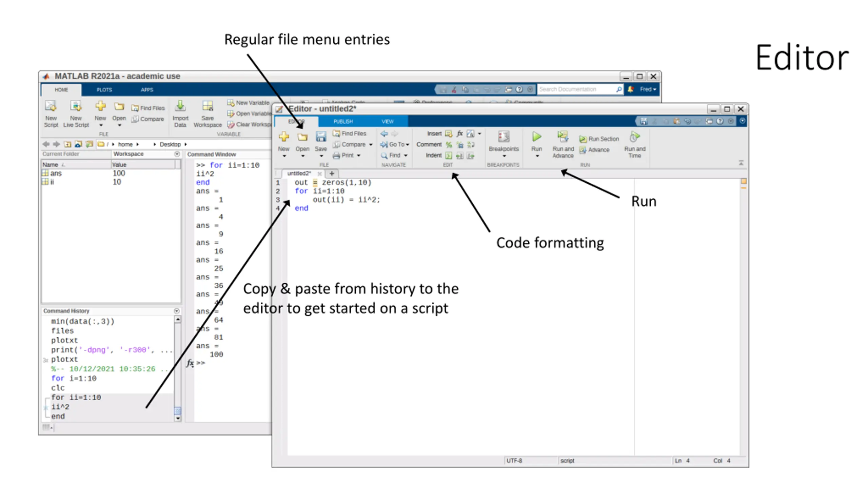Click the Comment percent icon
Viewport: 868px width, 488px height.
coord(449,145)
